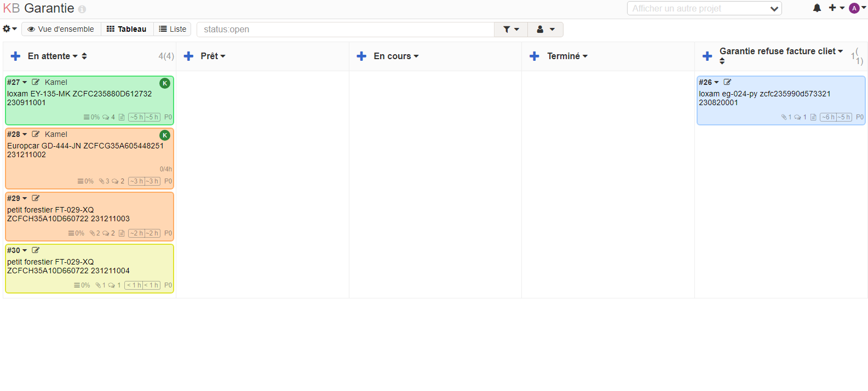Open the user filter dropdown
868x391 pixels.
coord(545,30)
